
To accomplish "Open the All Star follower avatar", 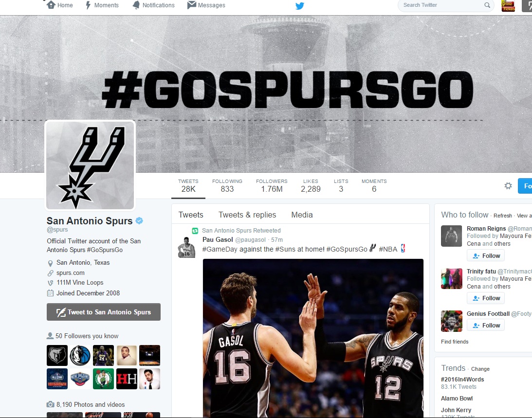I will 57,379.
